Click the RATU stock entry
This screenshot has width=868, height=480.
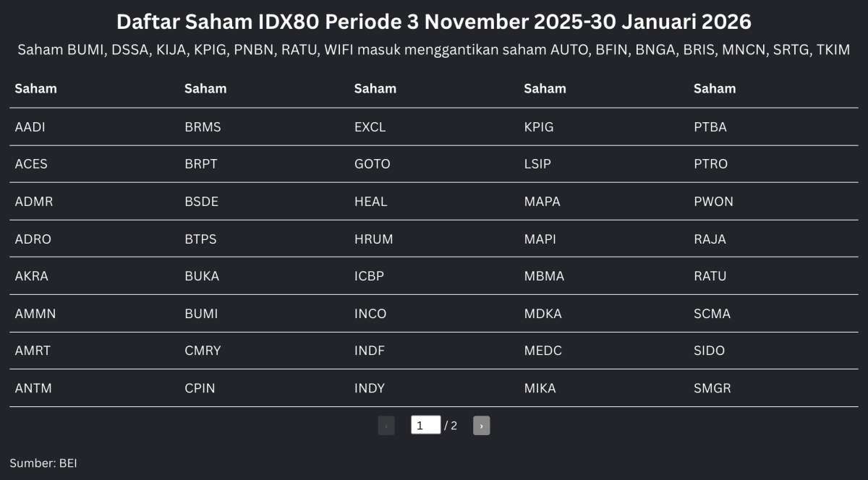coord(710,276)
